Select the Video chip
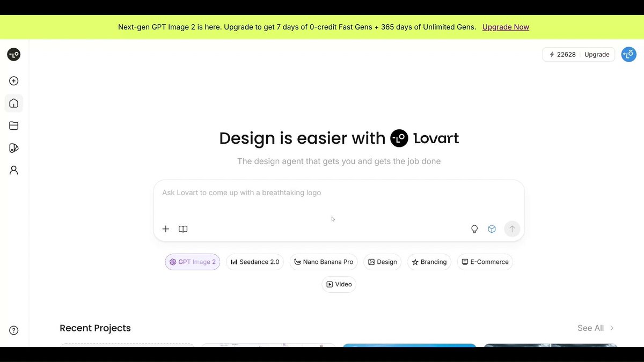This screenshot has height=362, width=644. pyautogui.click(x=339, y=284)
